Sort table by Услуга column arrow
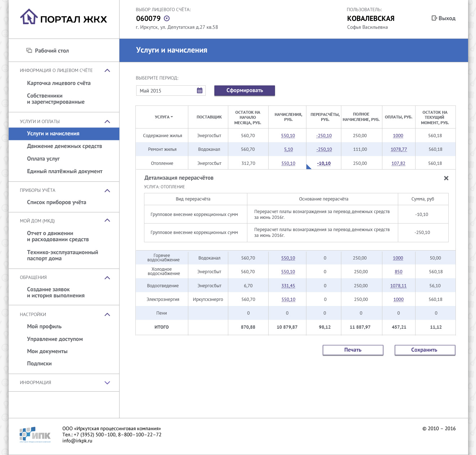 pyautogui.click(x=172, y=117)
